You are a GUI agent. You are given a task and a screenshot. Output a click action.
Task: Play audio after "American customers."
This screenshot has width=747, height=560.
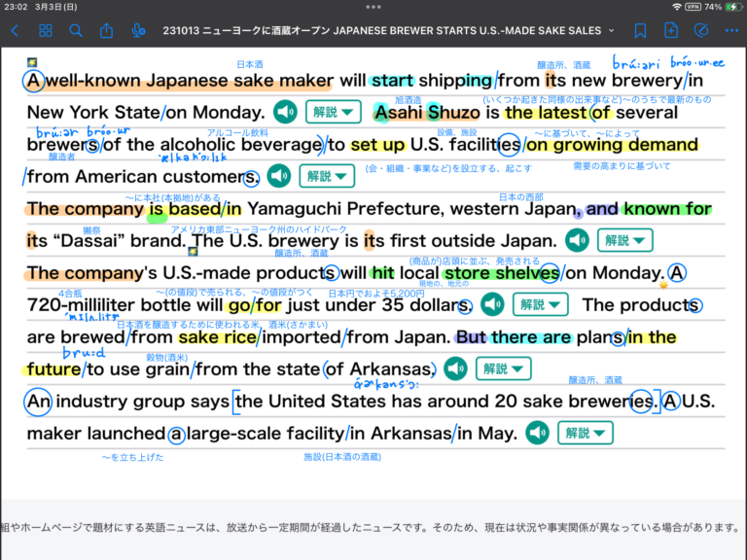pyautogui.click(x=279, y=176)
